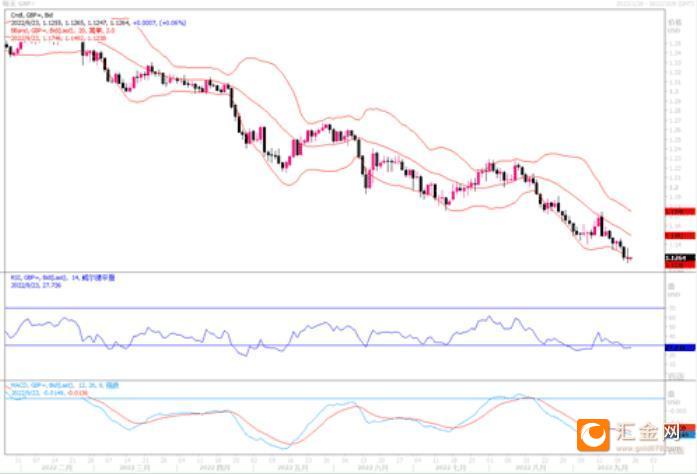697x474 pixels.
Task: Select the MACD GBP= 12, 26, 9 label
Action: click(65, 386)
